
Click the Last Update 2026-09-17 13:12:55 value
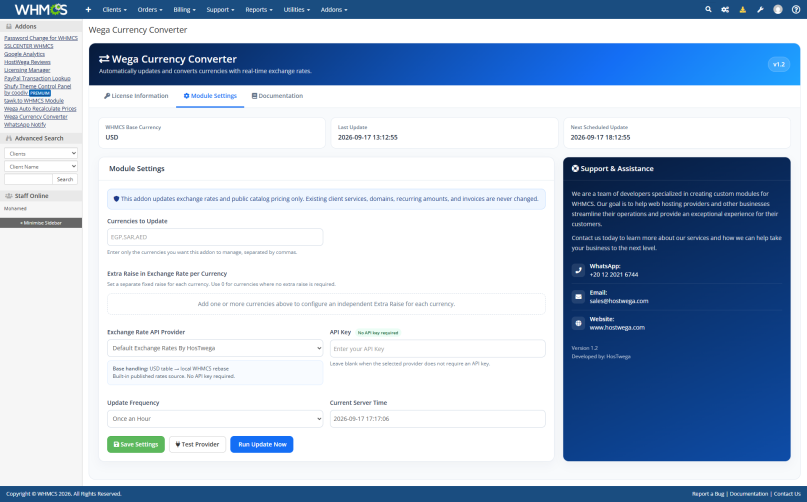[367, 137]
